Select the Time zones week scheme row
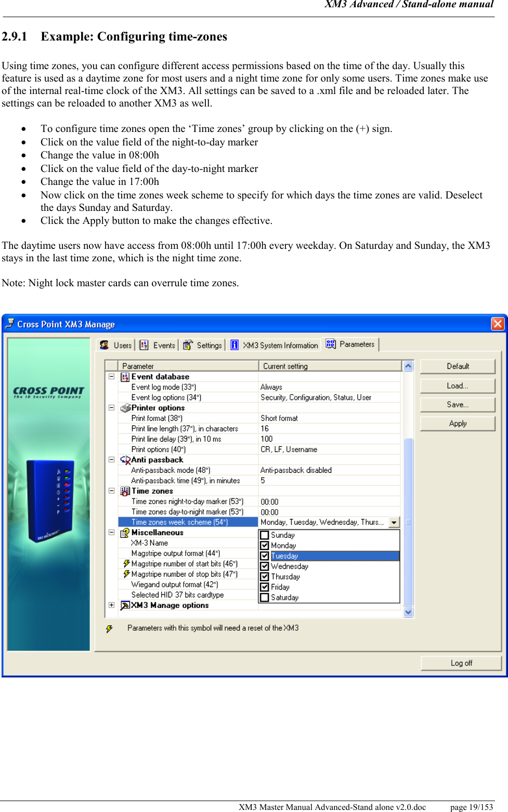 click(x=188, y=522)
